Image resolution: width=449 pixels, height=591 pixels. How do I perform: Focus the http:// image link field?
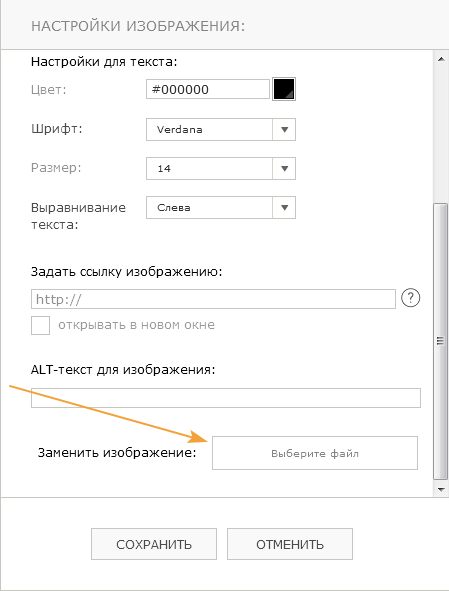pyautogui.click(x=213, y=299)
